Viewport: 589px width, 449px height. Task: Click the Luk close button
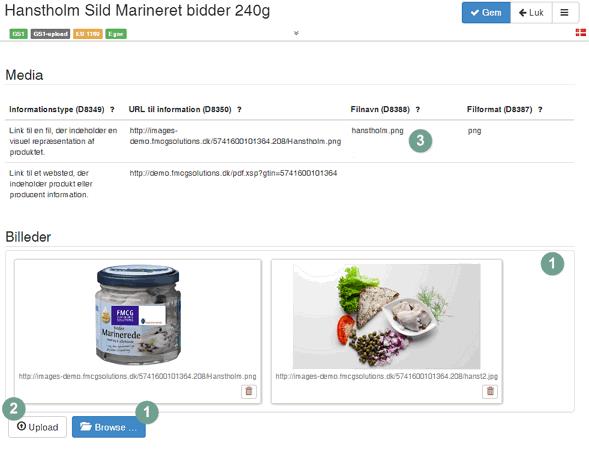coord(531,13)
